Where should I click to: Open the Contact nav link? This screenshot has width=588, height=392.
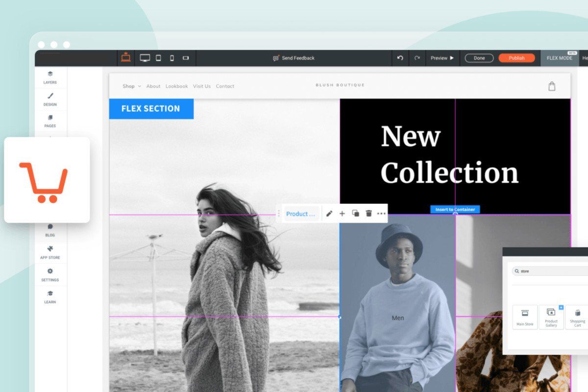(225, 86)
